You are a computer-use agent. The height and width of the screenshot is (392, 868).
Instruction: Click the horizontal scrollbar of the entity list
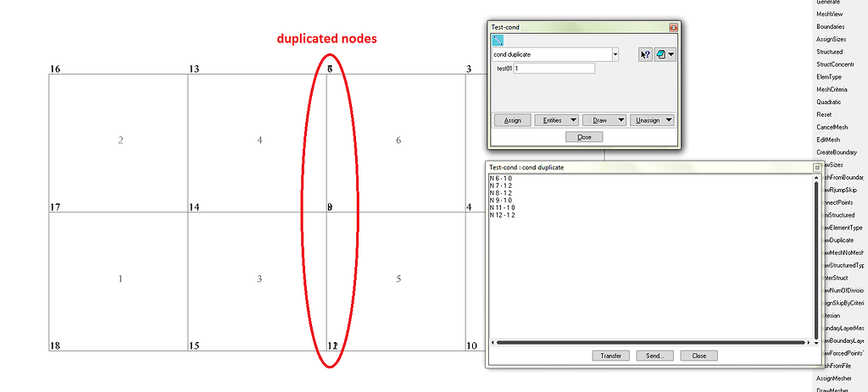[650, 343]
